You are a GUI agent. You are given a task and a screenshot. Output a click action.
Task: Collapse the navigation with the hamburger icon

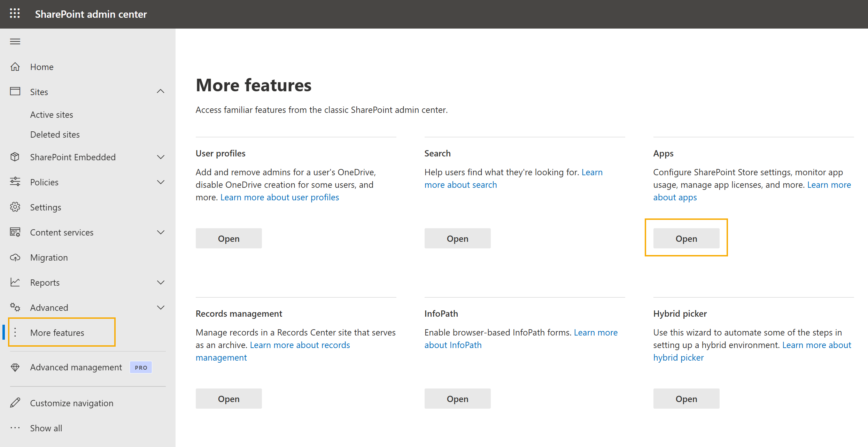(x=15, y=41)
